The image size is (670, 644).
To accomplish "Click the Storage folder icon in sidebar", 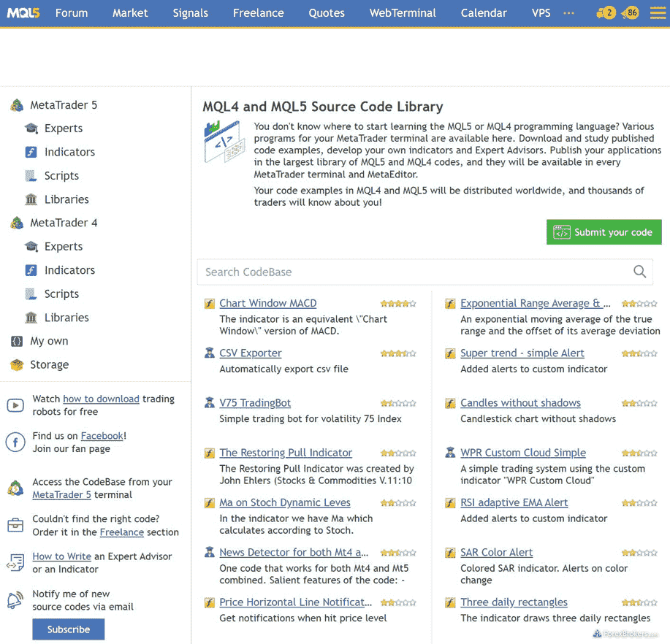I will click(17, 365).
